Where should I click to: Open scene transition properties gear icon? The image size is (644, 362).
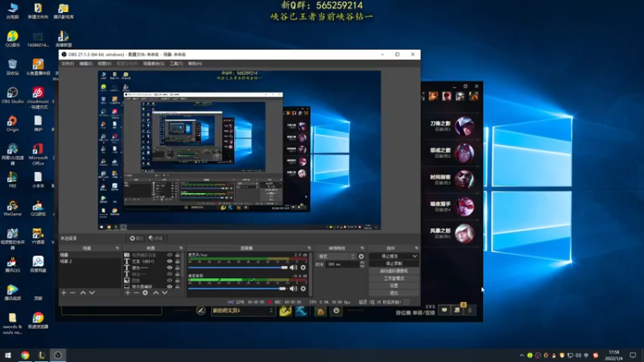point(361,256)
